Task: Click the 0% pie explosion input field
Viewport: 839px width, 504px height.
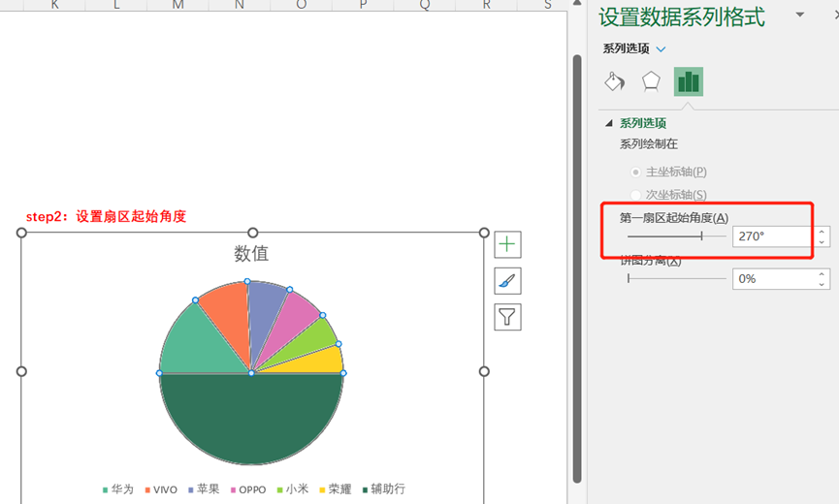Action: pos(773,279)
